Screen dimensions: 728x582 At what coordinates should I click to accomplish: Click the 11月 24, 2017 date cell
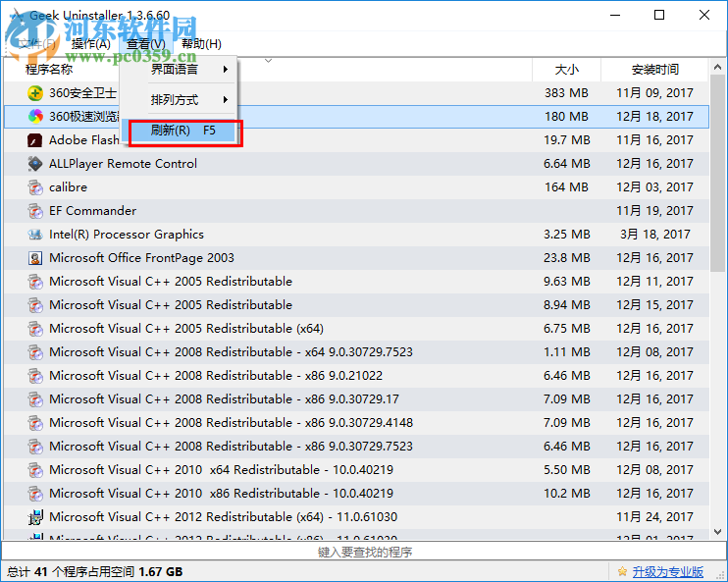pos(654,517)
